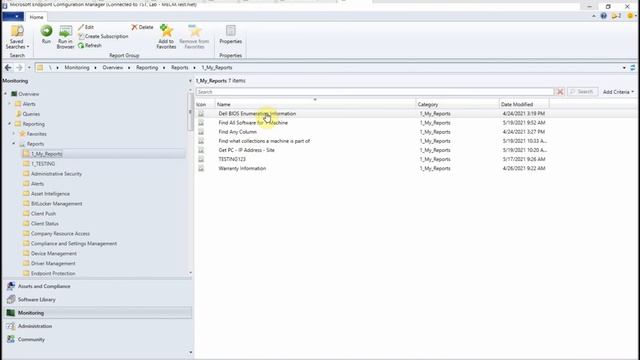This screenshot has width=640, height=360.
Task: Open the Client Push folder
Action: (x=43, y=214)
